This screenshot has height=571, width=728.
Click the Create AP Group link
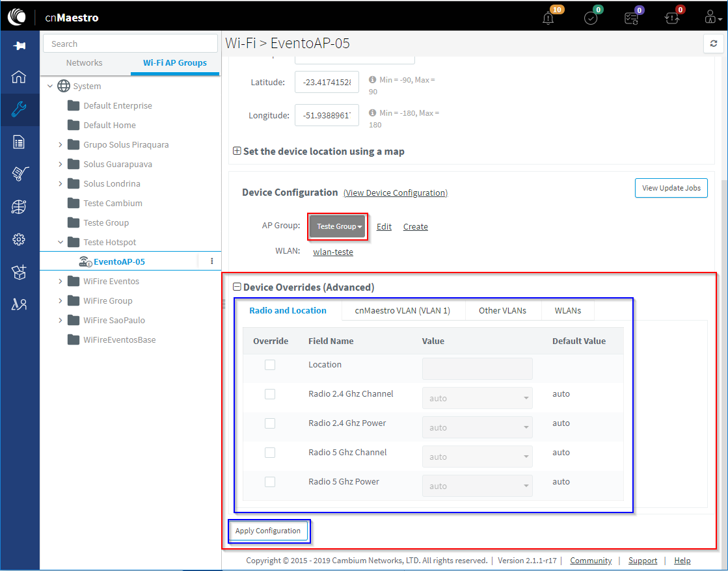(416, 226)
